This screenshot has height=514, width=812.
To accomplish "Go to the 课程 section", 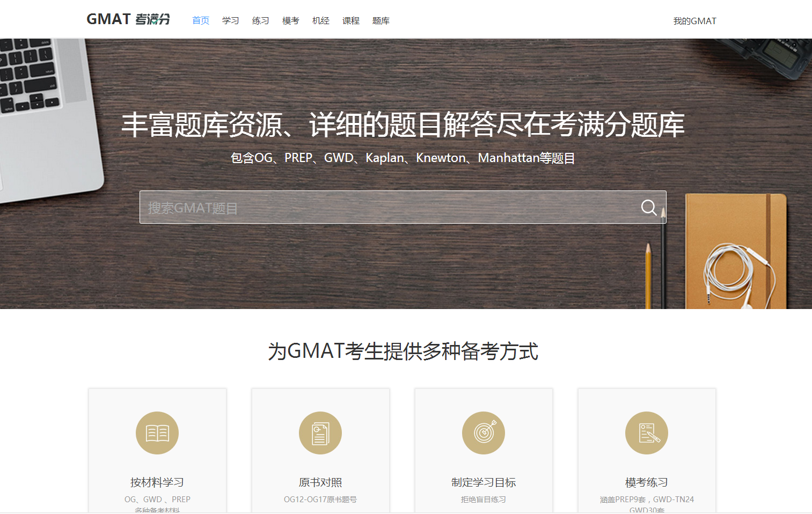I will coord(351,20).
